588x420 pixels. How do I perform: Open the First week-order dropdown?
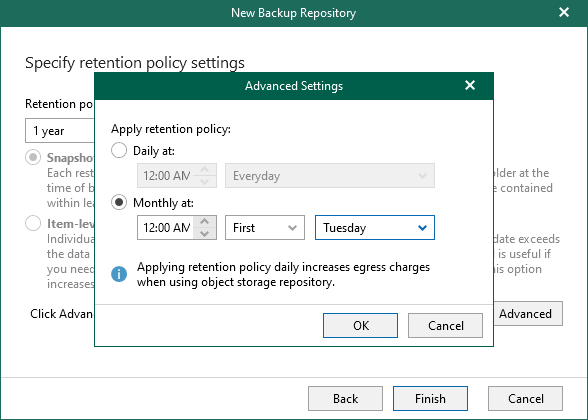265,228
